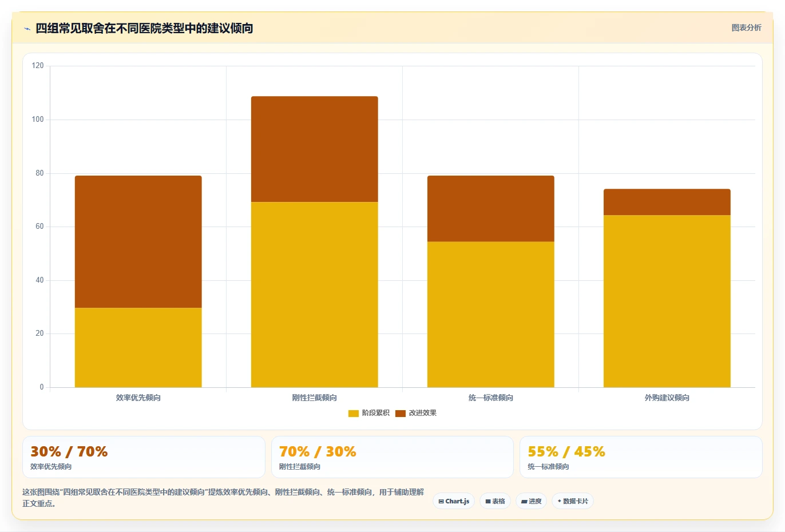This screenshot has width=785, height=532.
Task: Click 统一标准倾向 caption under 55% / 45%
Action: point(548,467)
